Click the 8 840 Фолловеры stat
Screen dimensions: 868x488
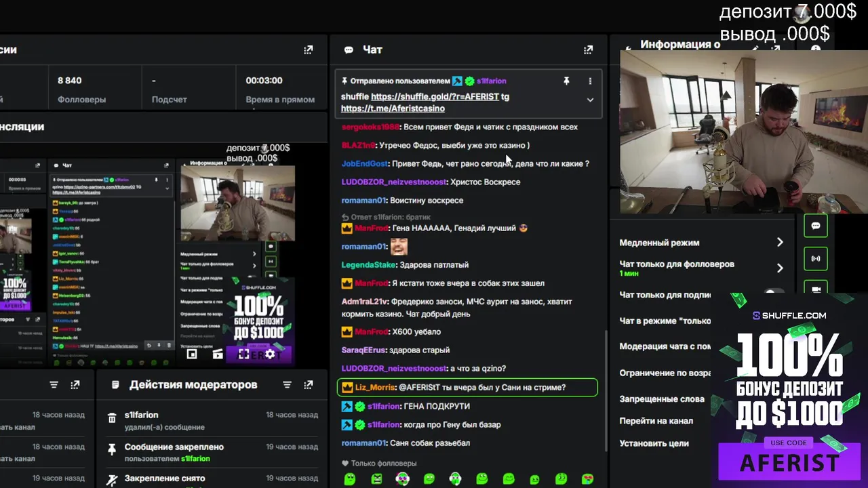click(x=81, y=89)
